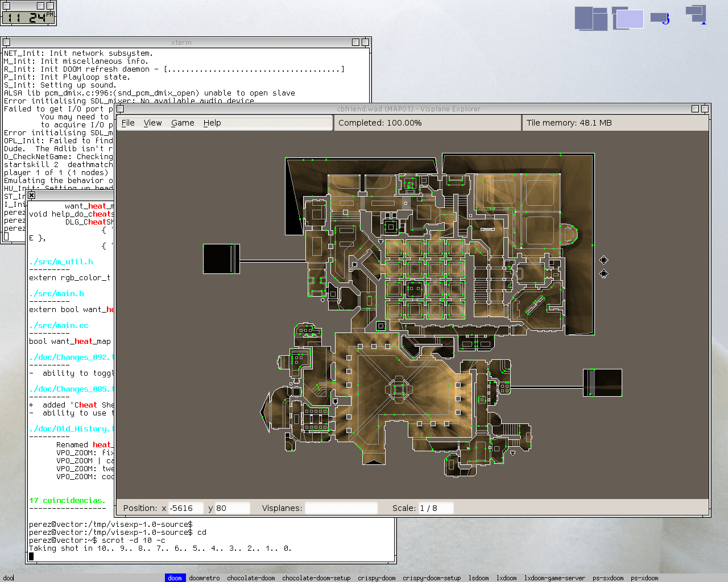The width and height of the screenshot is (728, 582).
Task: Click the 'bool want_heat_map' line in the terminal
Action: (x=70, y=342)
